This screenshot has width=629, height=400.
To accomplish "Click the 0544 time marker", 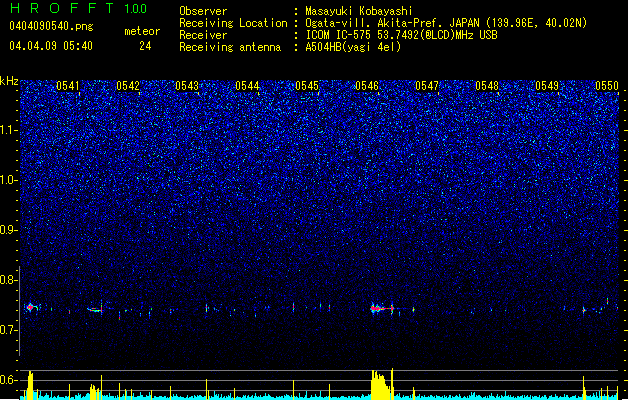I will click(247, 86).
